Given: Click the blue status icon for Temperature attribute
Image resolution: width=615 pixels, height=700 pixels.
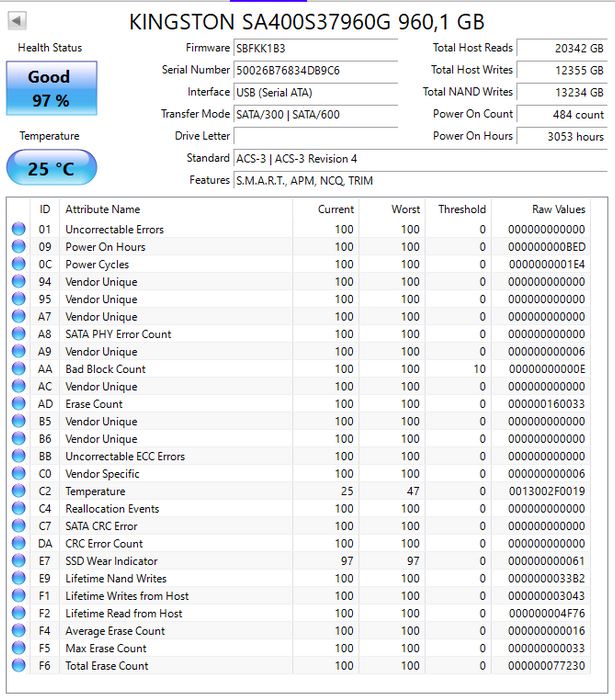Looking at the screenshot, I should pos(18,492).
